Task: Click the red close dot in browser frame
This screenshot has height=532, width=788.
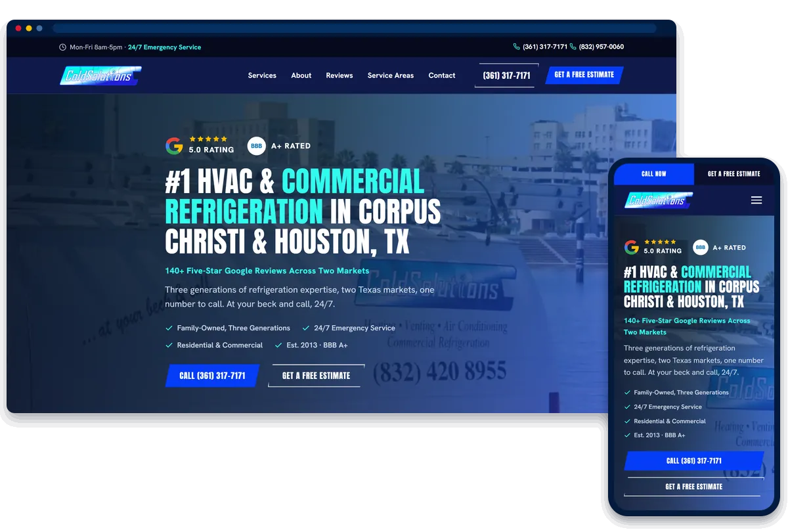Action: [x=18, y=28]
